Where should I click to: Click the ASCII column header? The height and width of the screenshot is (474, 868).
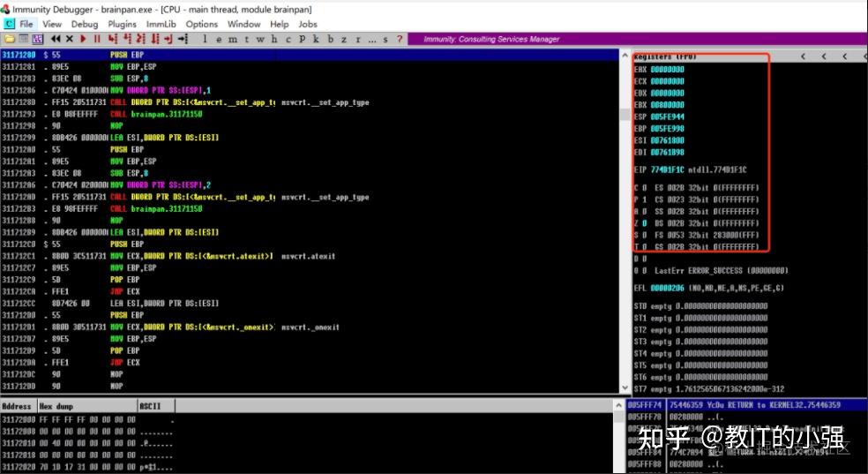[156, 406]
